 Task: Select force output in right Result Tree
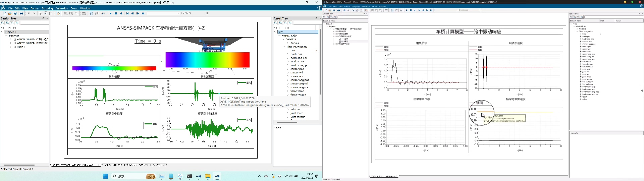pyautogui.click(x=588, y=67)
